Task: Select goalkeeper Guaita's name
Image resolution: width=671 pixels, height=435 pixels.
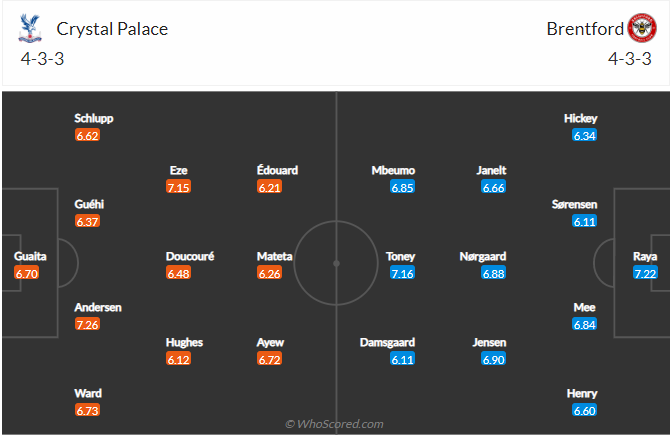Action: [x=30, y=256]
